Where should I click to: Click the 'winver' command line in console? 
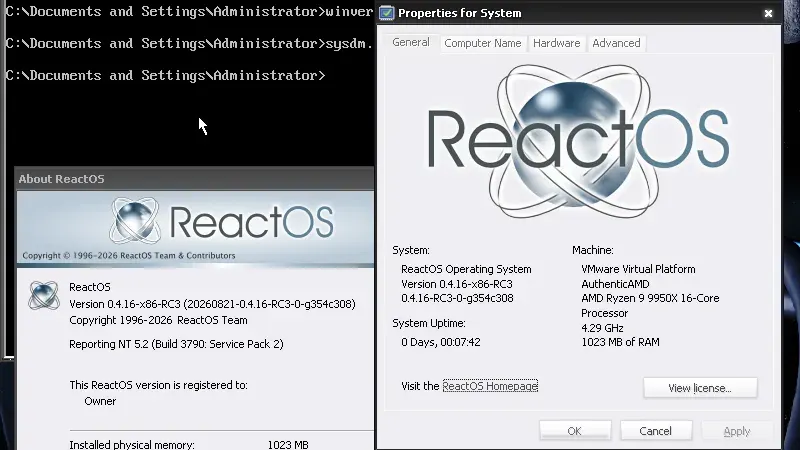(189, 11)
